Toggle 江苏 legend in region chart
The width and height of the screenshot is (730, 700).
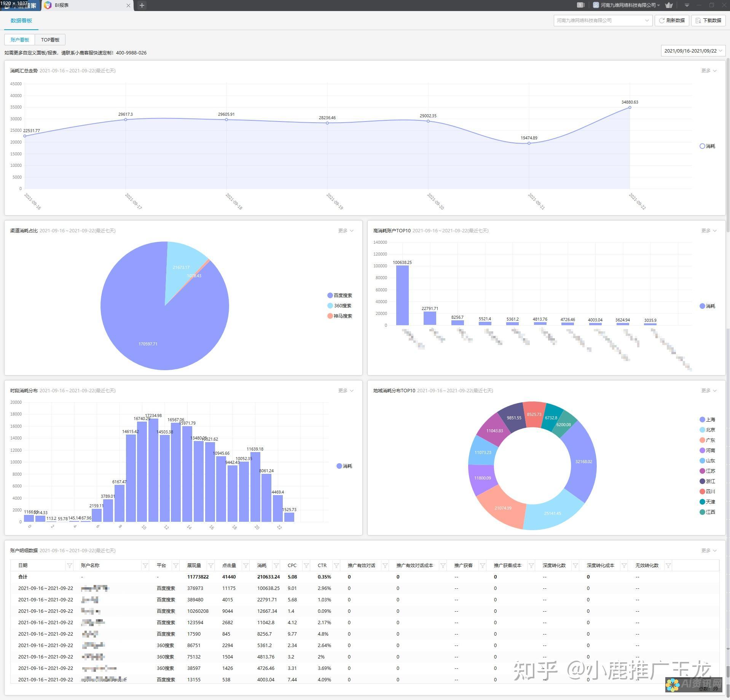pyautogui.click(x=708, y=471)
